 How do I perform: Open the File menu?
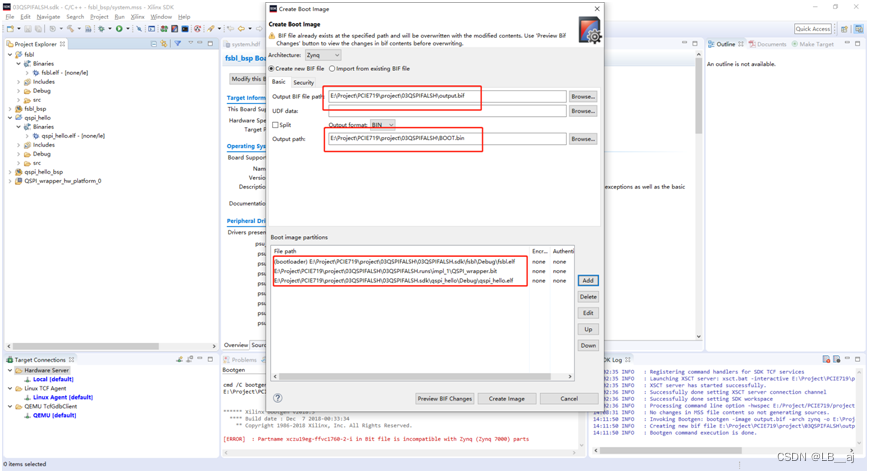10,17
